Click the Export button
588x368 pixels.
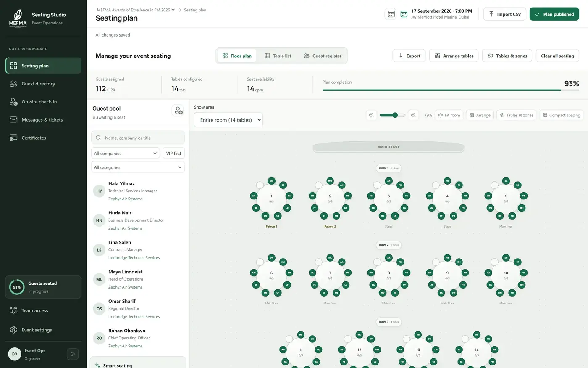409,56
